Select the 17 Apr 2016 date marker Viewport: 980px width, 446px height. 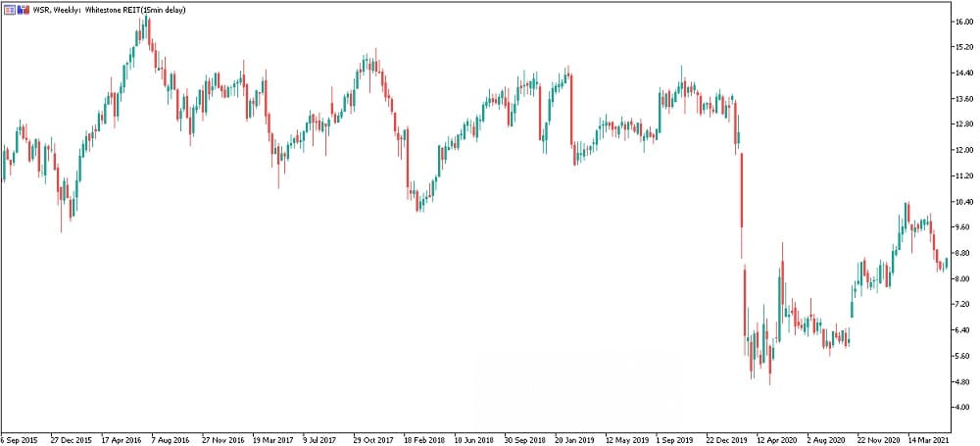coord(122,440)
